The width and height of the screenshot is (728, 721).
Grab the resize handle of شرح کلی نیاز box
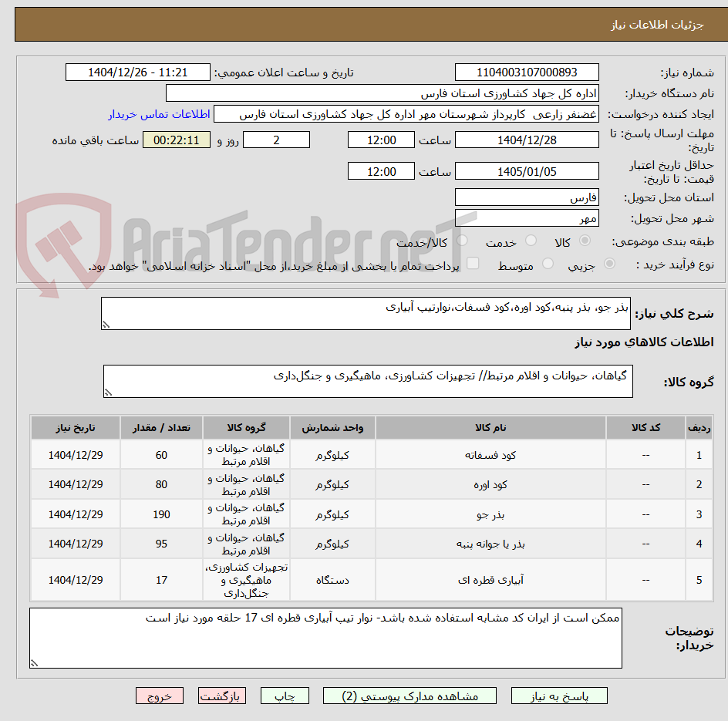[x=106, y=325]
